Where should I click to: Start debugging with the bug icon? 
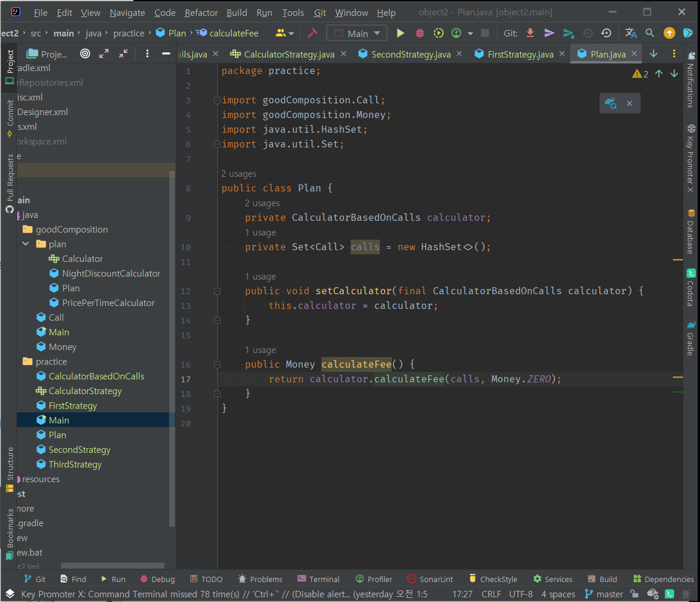(x=419, y=33)
